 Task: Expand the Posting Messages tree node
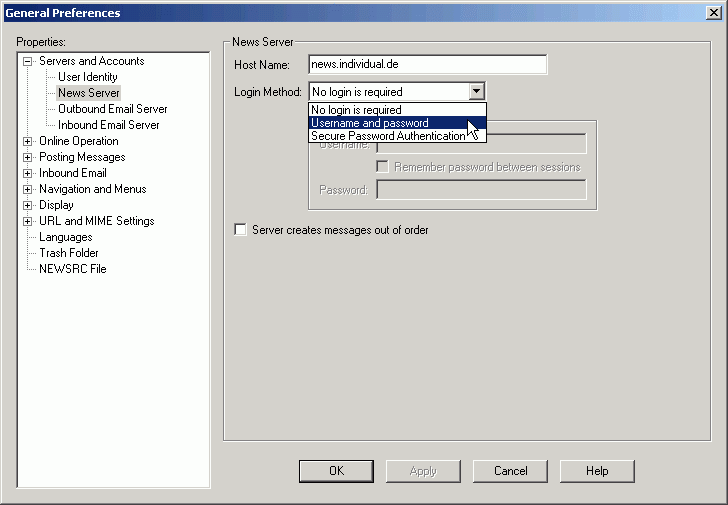[28, 157]
